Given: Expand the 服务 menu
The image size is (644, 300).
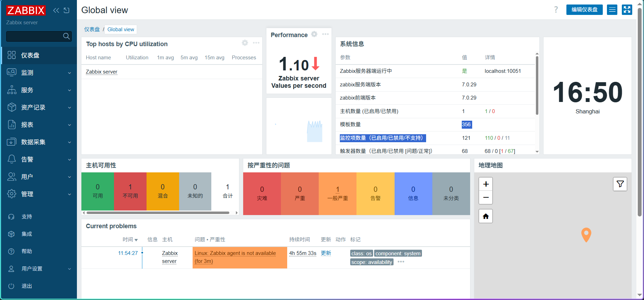Looking at the screenshot, I should tap(39, 90).
